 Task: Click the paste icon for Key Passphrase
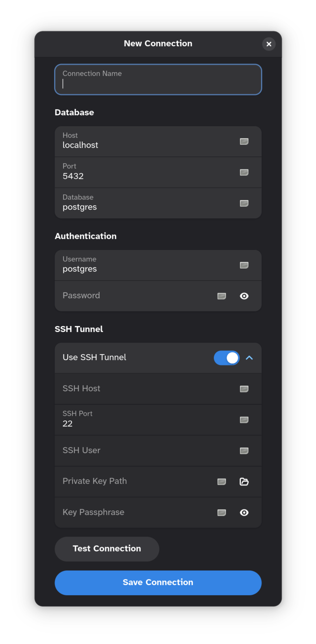point(222,512)
